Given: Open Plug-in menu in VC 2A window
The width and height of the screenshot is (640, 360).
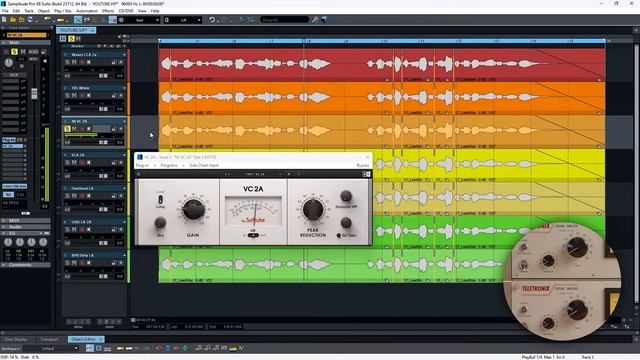Looking at the screenshot, I should coord(142,165).
